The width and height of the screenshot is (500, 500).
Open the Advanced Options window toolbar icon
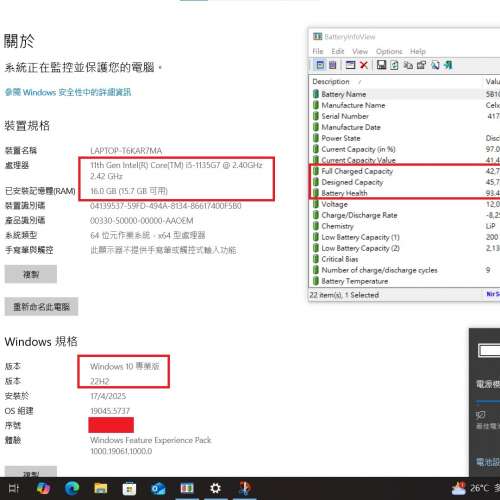[350, 65]
